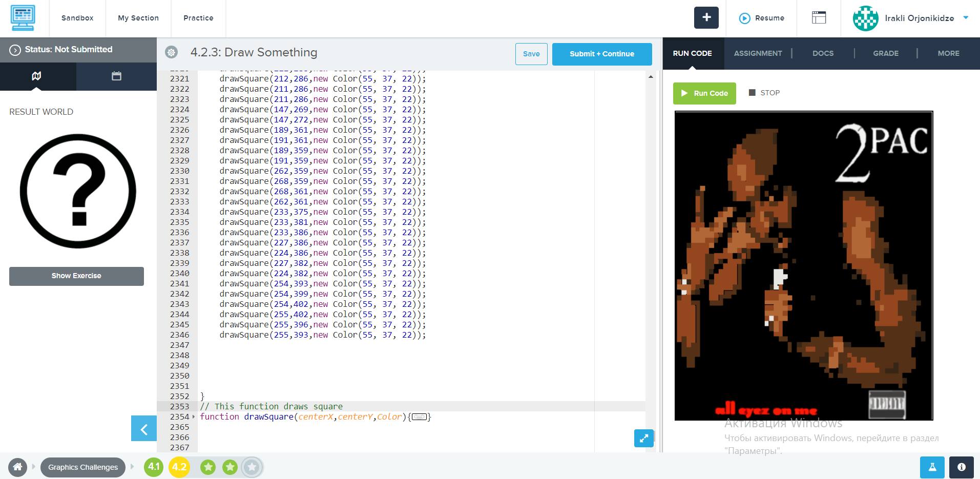980x479 pixels.
Task: Click the home icon in breadcrumb bar
Action: pyautogui.click(x=17, y=467)
